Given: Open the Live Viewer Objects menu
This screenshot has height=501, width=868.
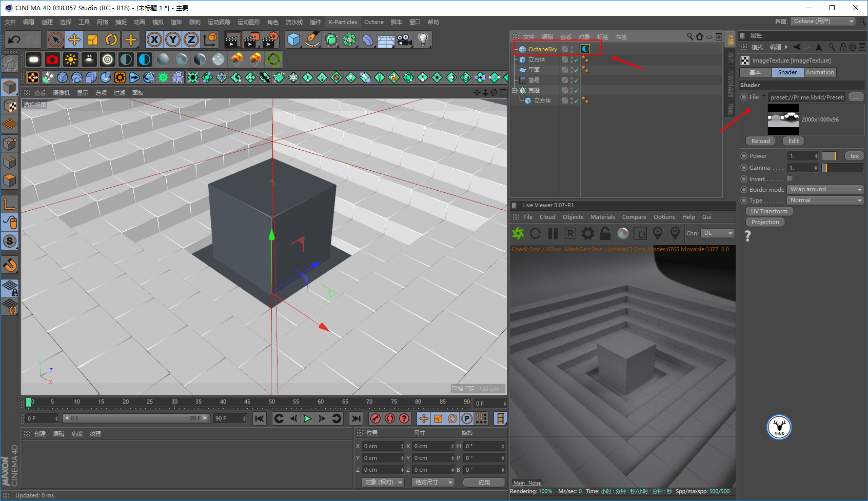Looking at the screenshot, I should click(573, 217).
